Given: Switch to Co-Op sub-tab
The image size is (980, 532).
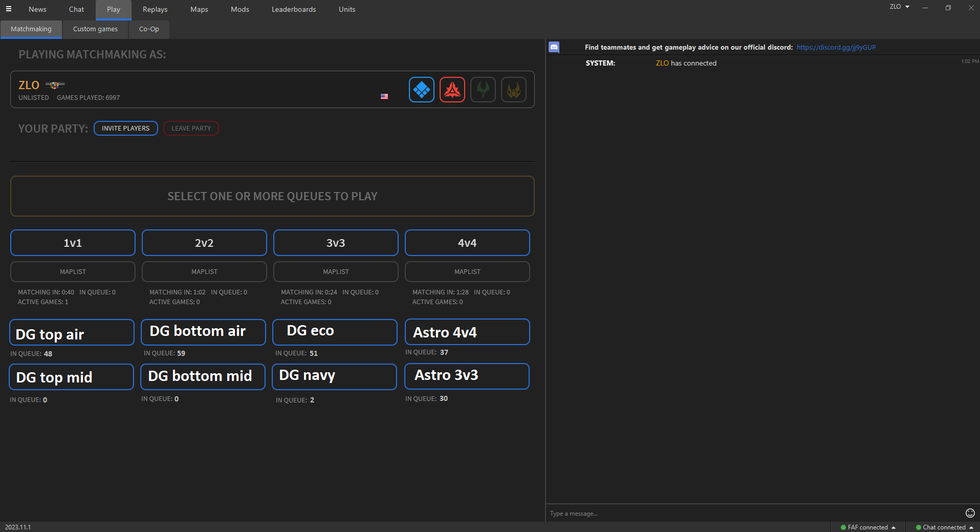Looking at the screenshot, I should tap(149, 29).
